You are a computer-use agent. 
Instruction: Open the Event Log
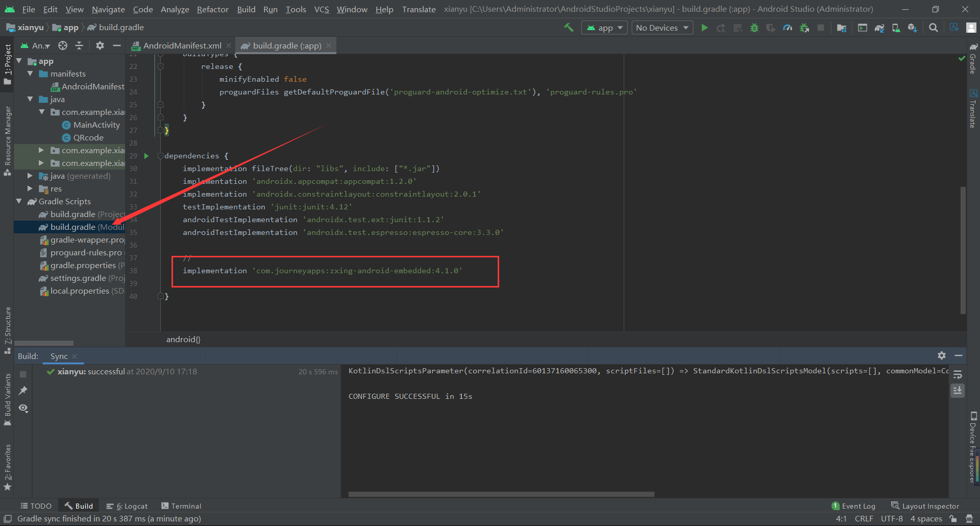(853, 506)
